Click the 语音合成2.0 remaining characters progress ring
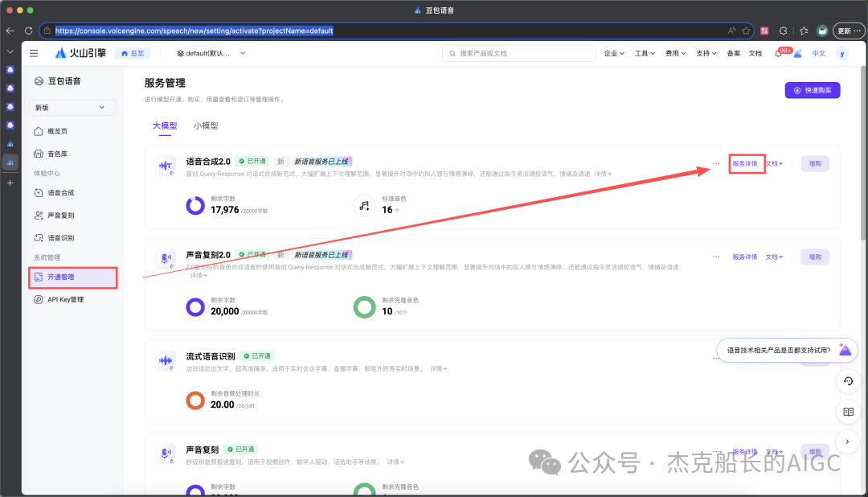This screenshot has width=868, height=497. (194, 206)
